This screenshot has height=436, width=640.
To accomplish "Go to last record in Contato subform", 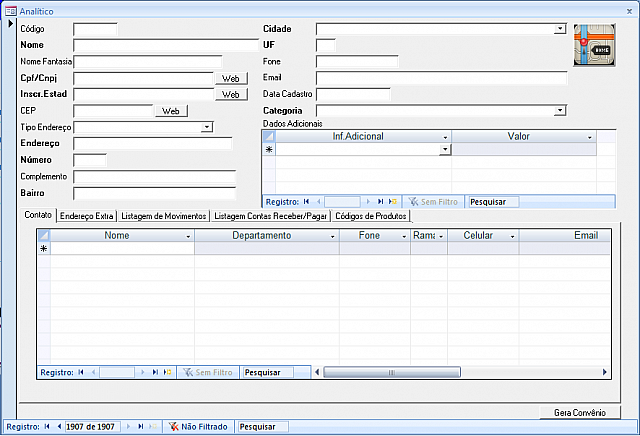I will click(x=155, y=372).
